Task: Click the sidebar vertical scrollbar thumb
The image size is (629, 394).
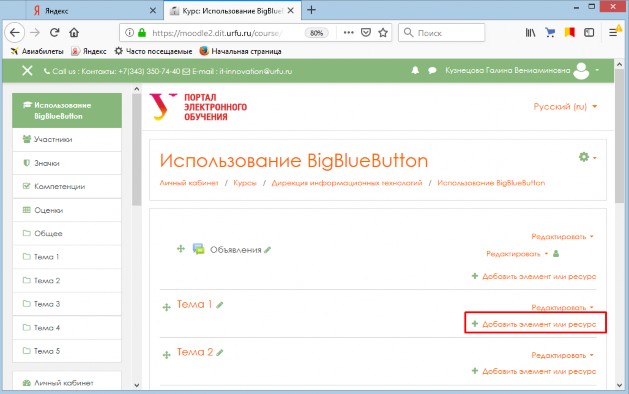Action: pos(136,149)
